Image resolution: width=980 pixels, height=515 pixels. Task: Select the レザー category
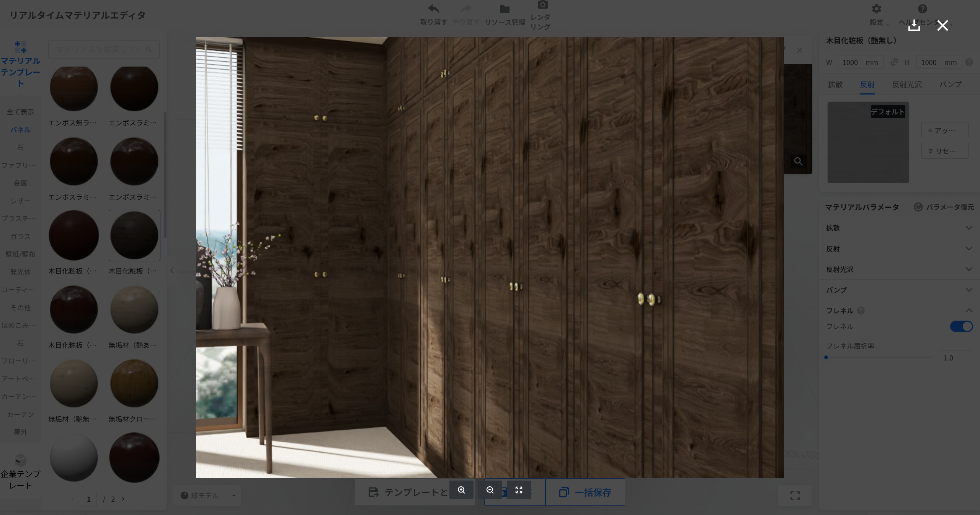point(20,201)
